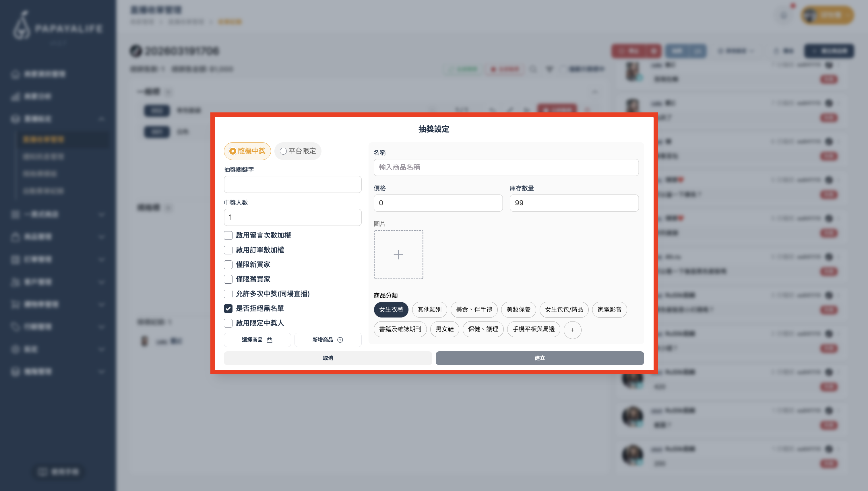Image resolution: width=868 pixels, height=491 pixels.
Task: Click the 建立 button to create the lottery
Action: (x=539, y=358)
